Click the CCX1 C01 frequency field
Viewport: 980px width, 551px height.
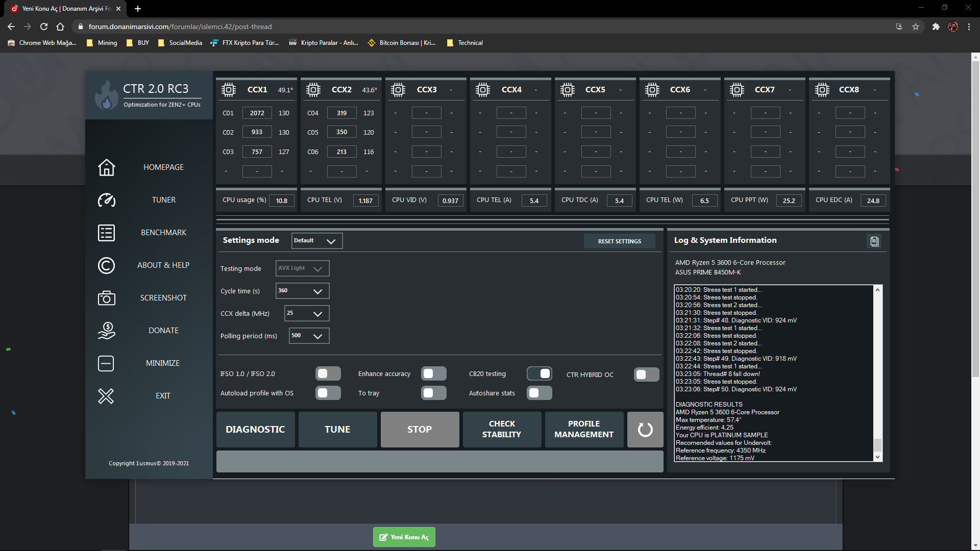point(257,113)
